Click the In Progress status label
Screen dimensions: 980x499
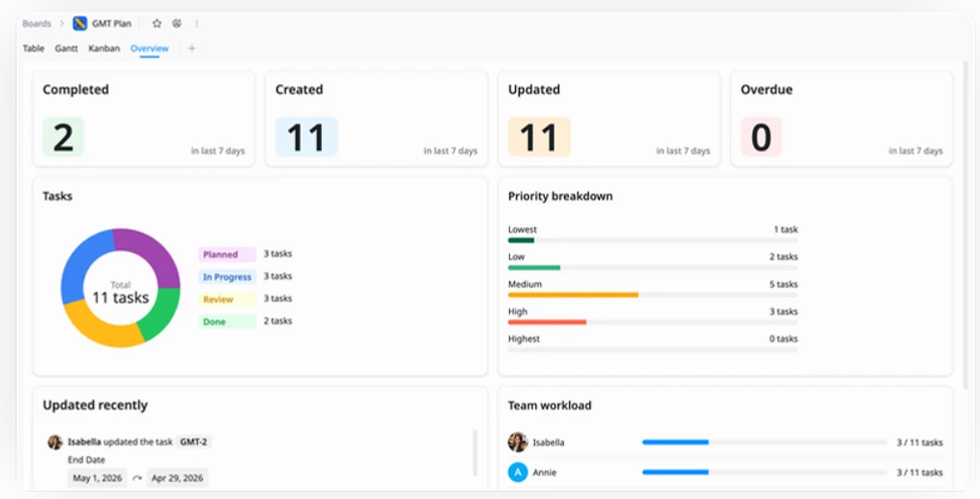[x=227, y=277]
